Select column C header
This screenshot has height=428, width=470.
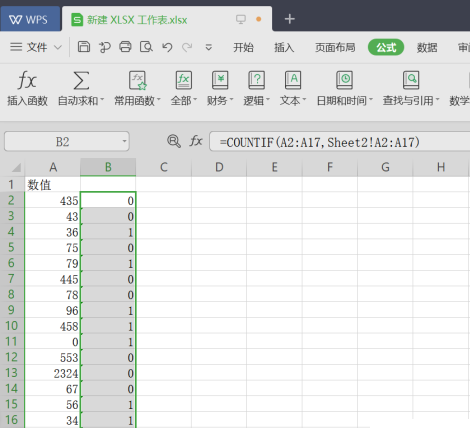(164, 167)
